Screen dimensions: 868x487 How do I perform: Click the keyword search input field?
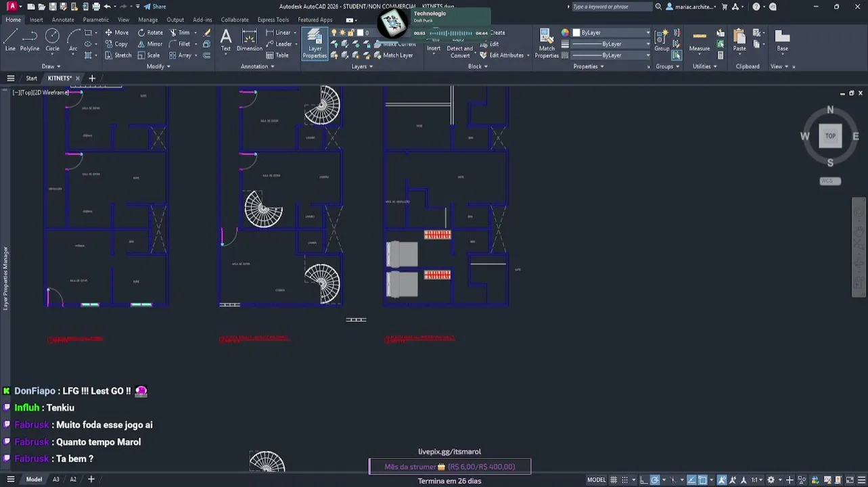(x=612, y=7)
